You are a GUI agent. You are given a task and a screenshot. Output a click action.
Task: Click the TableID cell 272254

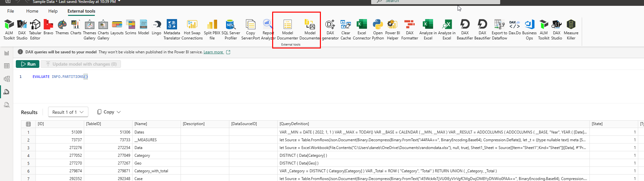pos(108,147)
